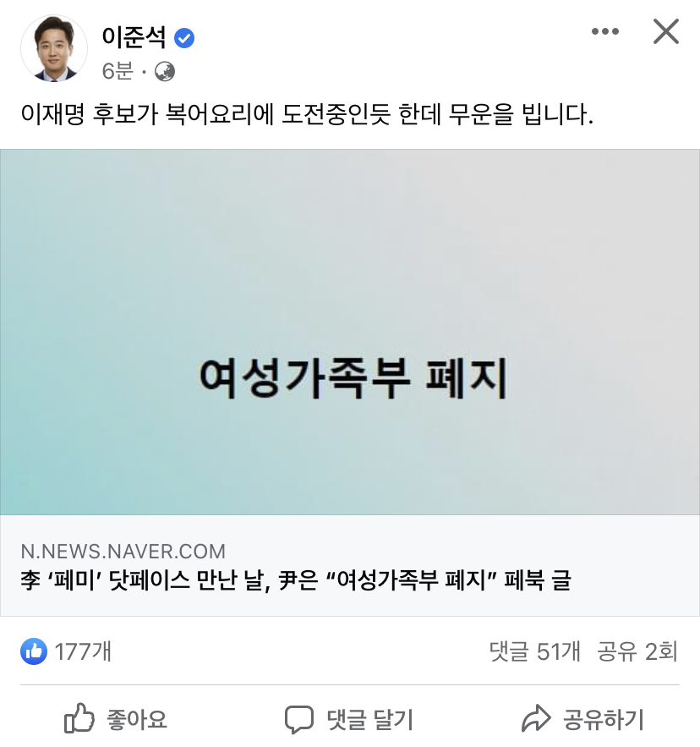This screenshot has width=700, height=747.
Task: Click the 공유하기 label
Action: tap(604, 719)
